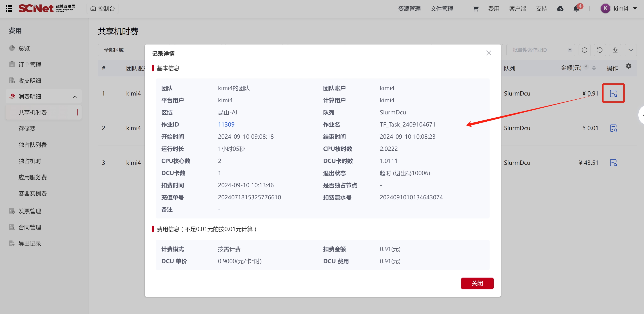The height and width of the screenshot is (314, 644).
Task: Select 存储费 in the sidebar
Action: click(x=27, y=129)
